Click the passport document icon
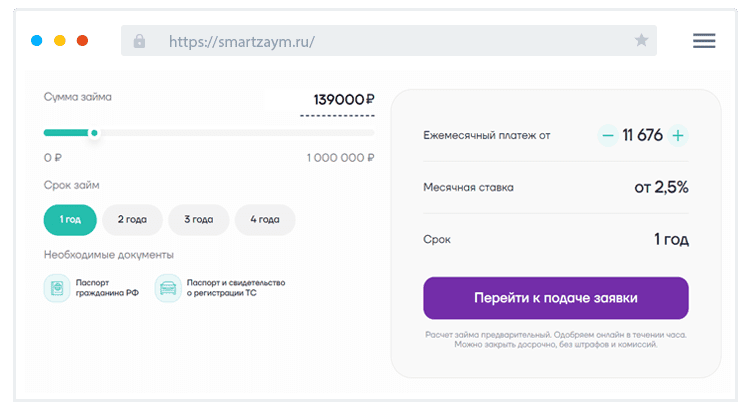This screenshot has width=751, height=402. tap(57, 288)
